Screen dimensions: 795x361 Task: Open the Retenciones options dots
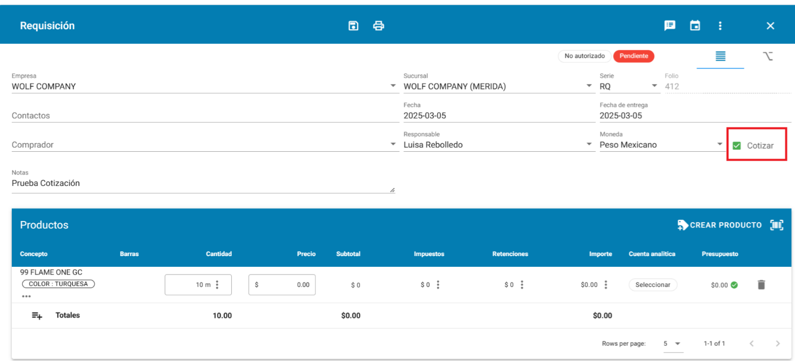522,285
